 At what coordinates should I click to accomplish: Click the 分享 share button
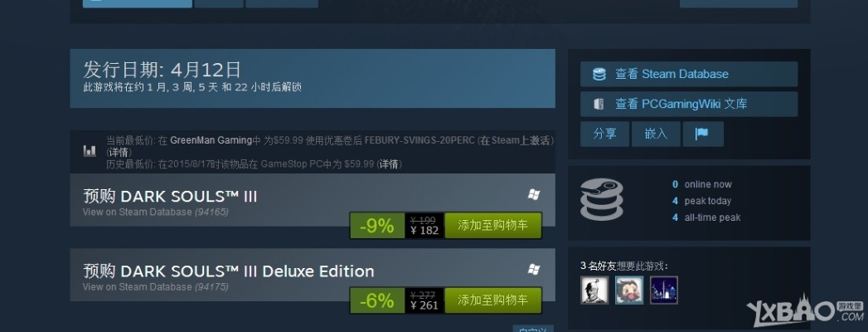604,134
